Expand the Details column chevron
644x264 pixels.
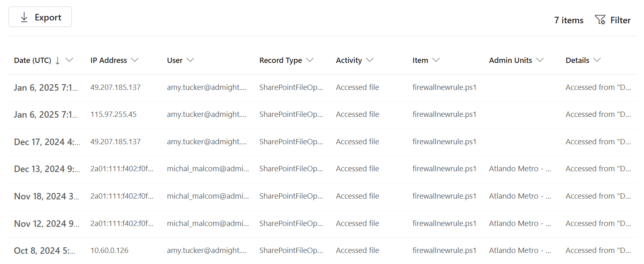pyautogui.click(x=597, y=60)
